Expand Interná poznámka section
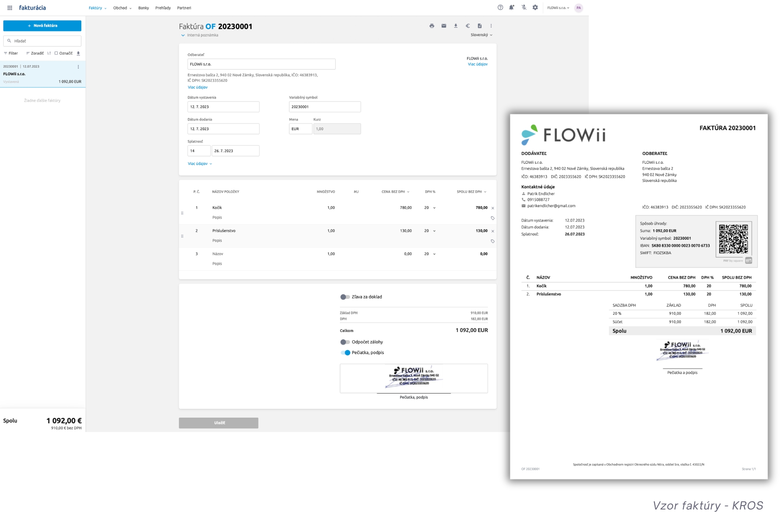This screenshot has width=782, height=532. pos(199,35)
